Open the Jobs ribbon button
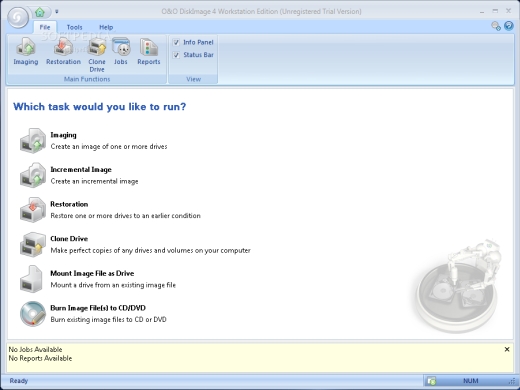 [x=121, y=52]
